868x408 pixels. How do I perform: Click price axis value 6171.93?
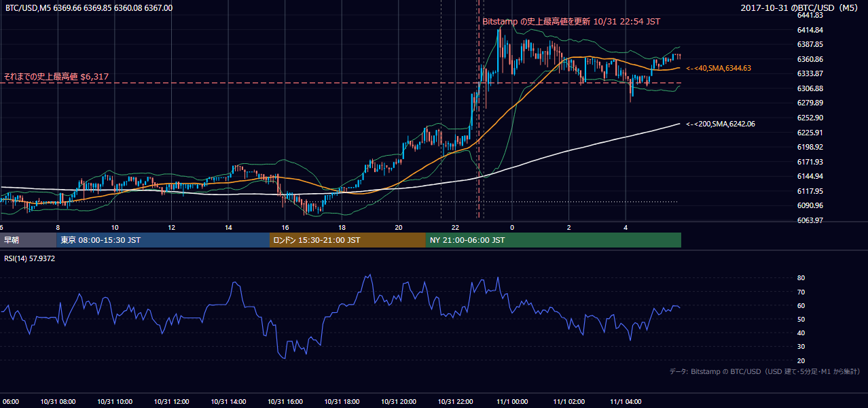(x=810, y=162)
